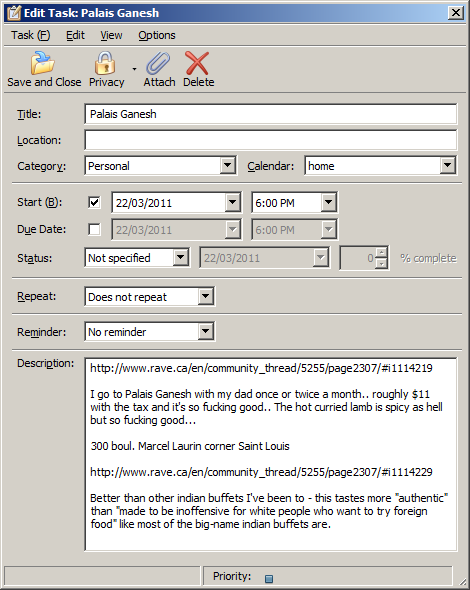Click the Save and Close folder icon

click(43, 63)
